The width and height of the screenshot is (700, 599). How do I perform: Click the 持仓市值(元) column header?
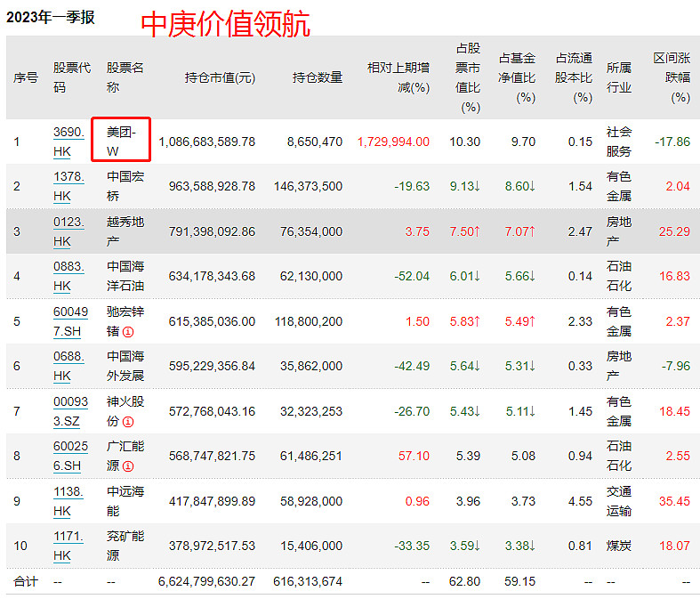tap(220, 77)
